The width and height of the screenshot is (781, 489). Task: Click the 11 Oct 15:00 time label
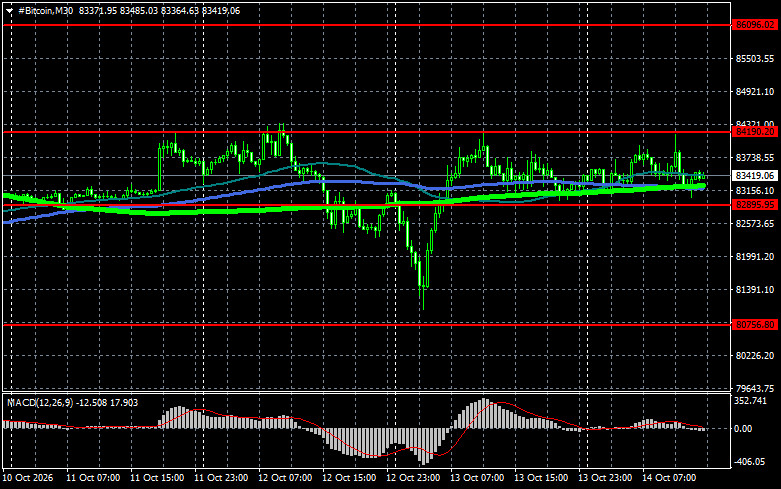click(157, 478)
